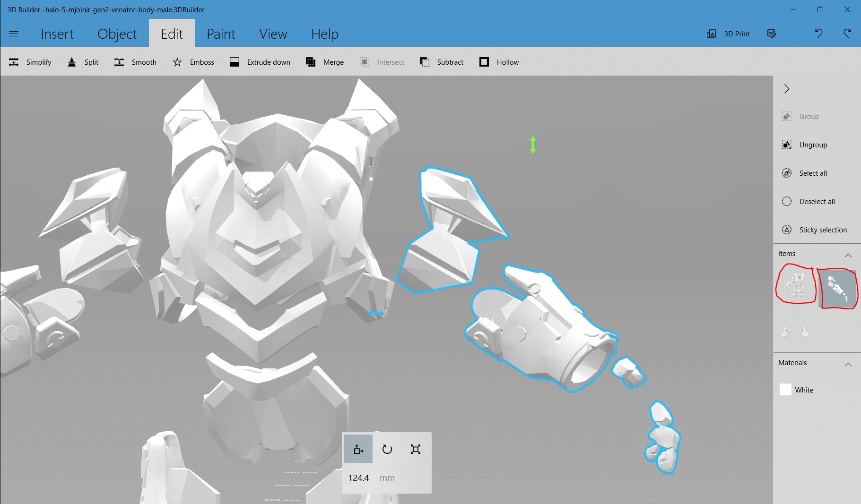Open the hamburger menu
This screenshot has height=504, width=861.
coord(14,34)
